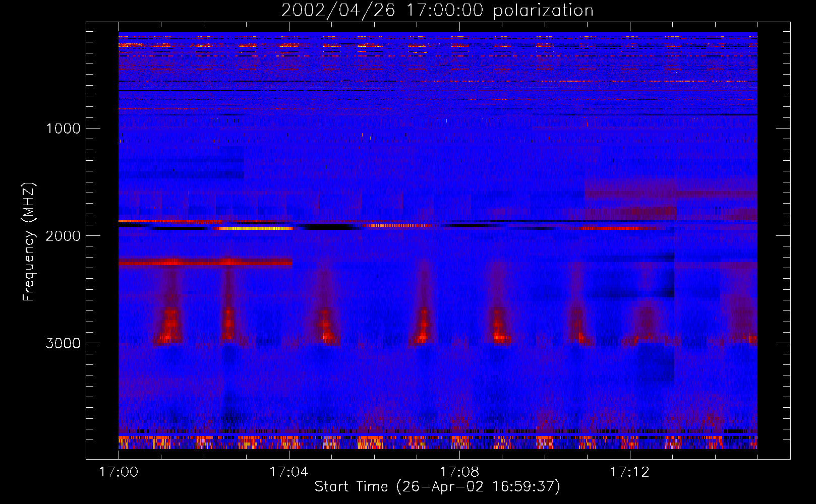
Task: Click the 17:08 time axis label
Action: pos(459,472)
